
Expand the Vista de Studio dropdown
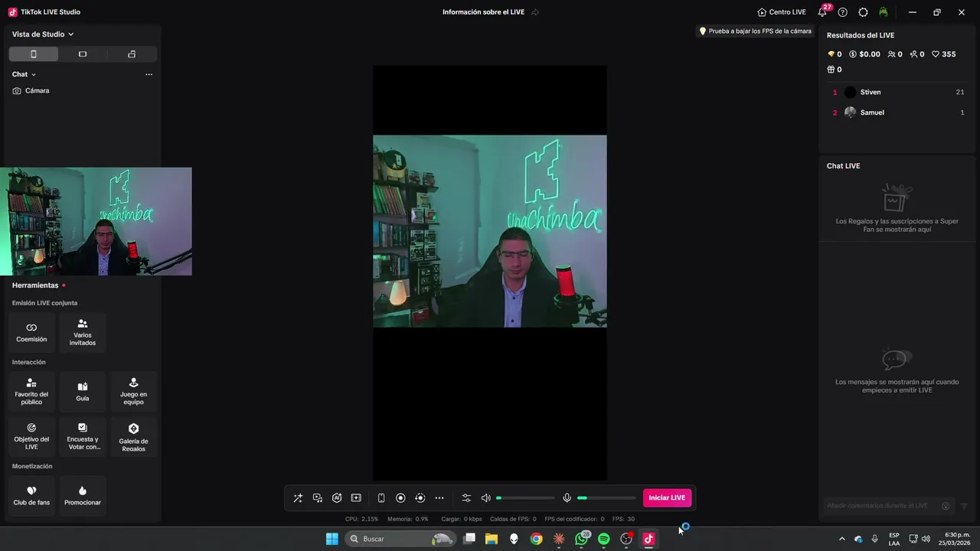pos(43,34)
